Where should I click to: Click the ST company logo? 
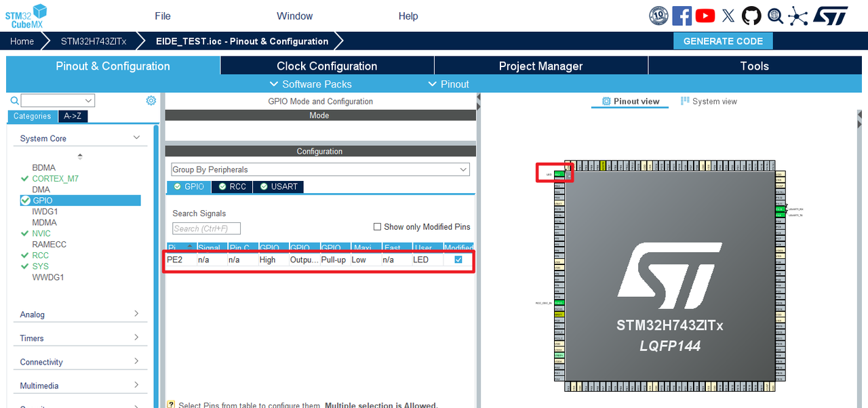point(831,16)
